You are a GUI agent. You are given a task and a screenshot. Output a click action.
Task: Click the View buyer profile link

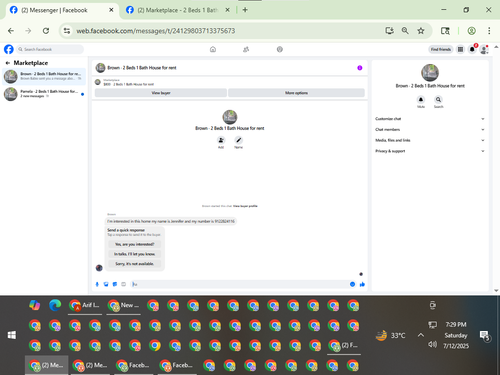coord(245,206)
